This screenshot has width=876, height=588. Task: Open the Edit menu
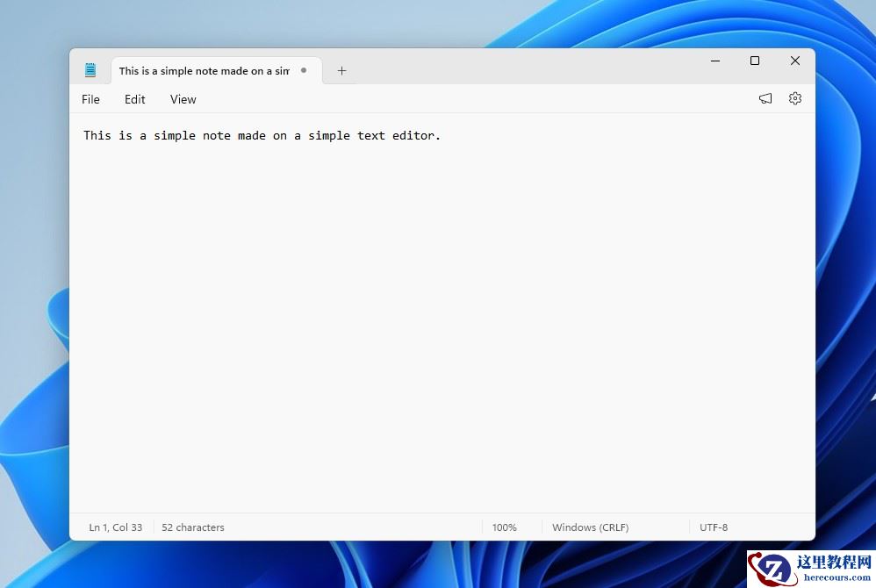coord(134,99)
